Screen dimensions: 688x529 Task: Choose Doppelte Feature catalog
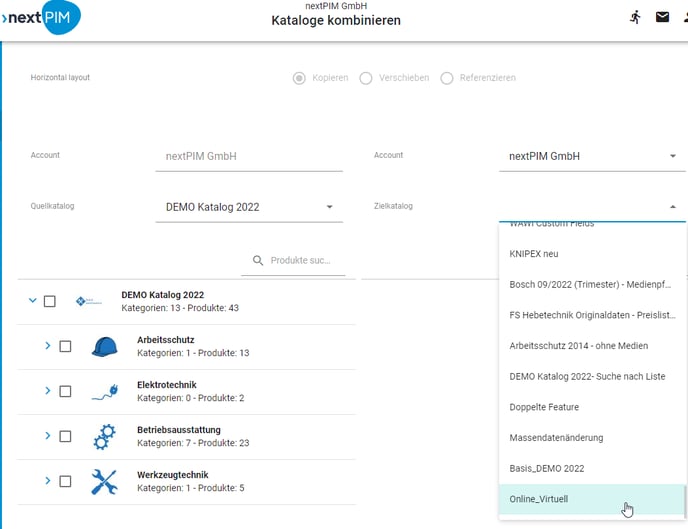pyautogui.click(x=592, y=407)
